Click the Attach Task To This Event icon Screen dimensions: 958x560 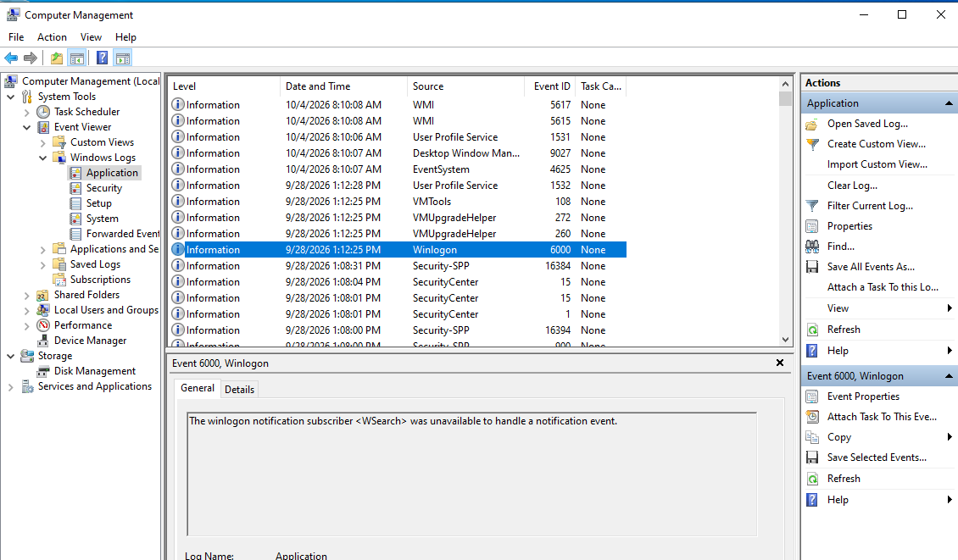(x=812, y=417)
